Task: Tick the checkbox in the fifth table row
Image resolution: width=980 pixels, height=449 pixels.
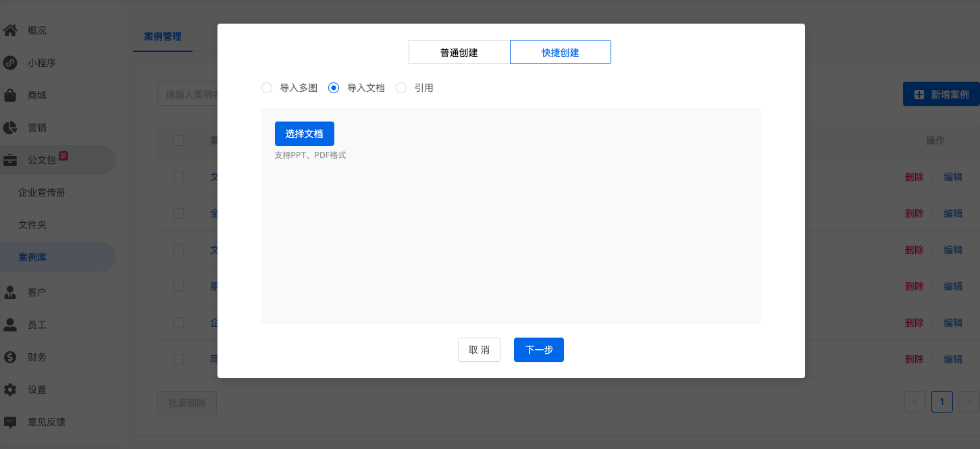Action: click(x=178, y=323)
